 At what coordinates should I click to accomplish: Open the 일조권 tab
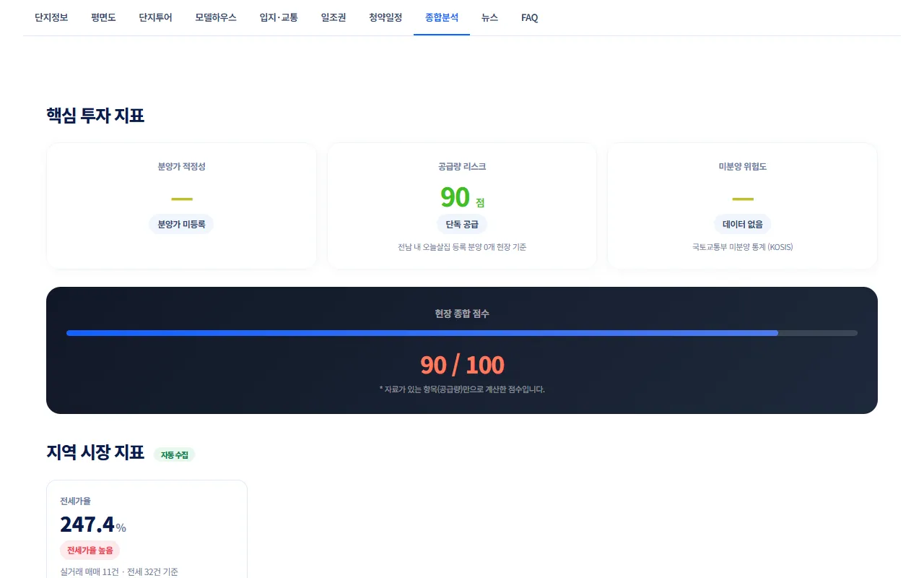(x=334, y=17)
